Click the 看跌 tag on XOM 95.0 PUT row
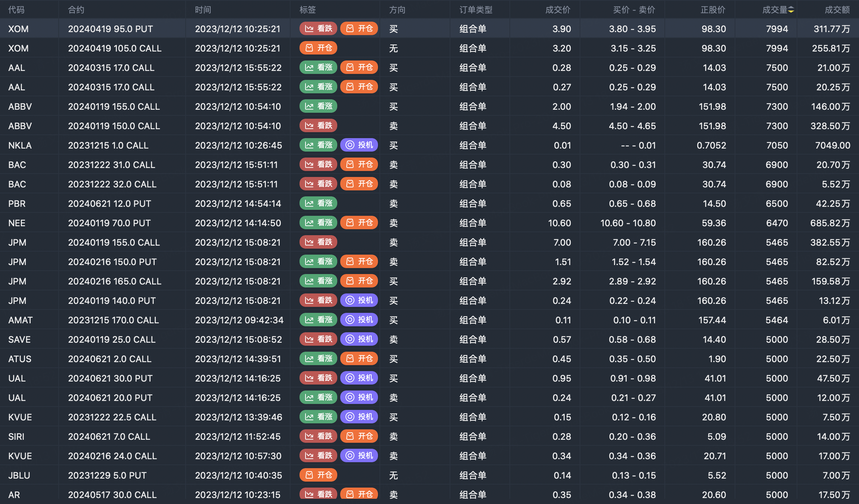859x504 pixels. (318, 29)
